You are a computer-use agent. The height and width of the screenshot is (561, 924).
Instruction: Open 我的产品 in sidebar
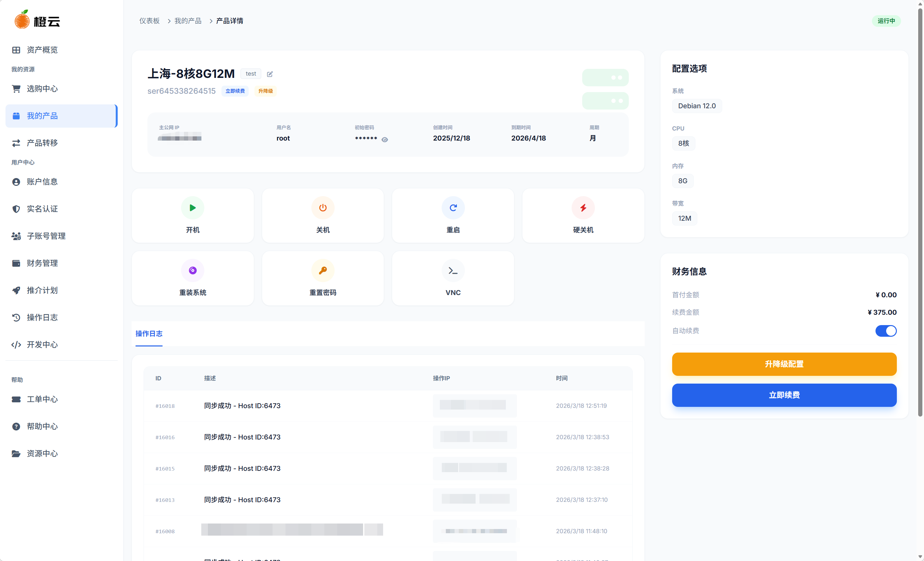click(42, 116)
